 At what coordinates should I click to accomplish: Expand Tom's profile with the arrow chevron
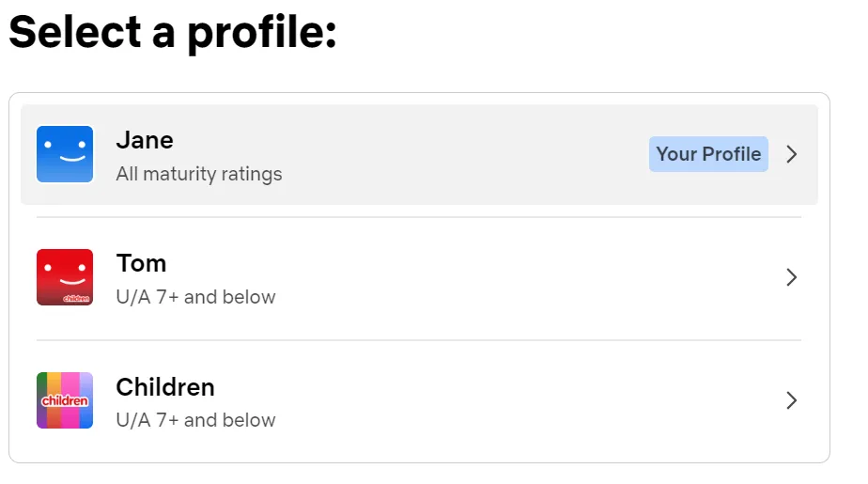click(792, 277)
